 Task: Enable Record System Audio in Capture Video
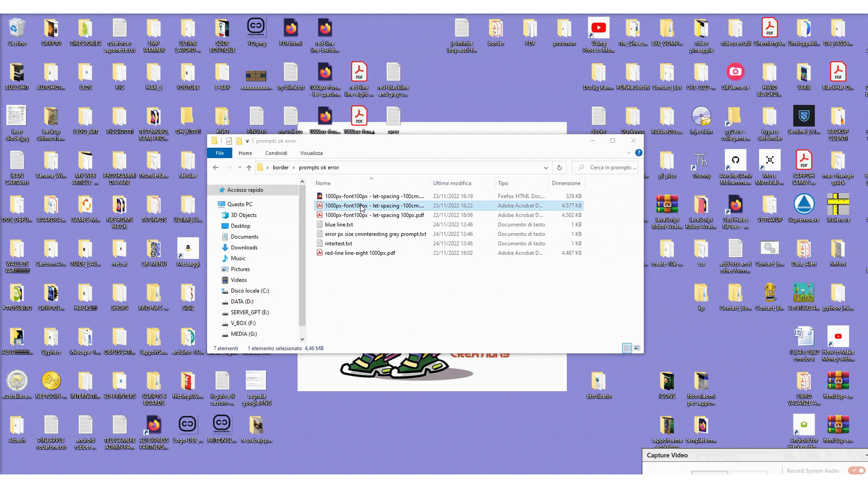[857, 470]
